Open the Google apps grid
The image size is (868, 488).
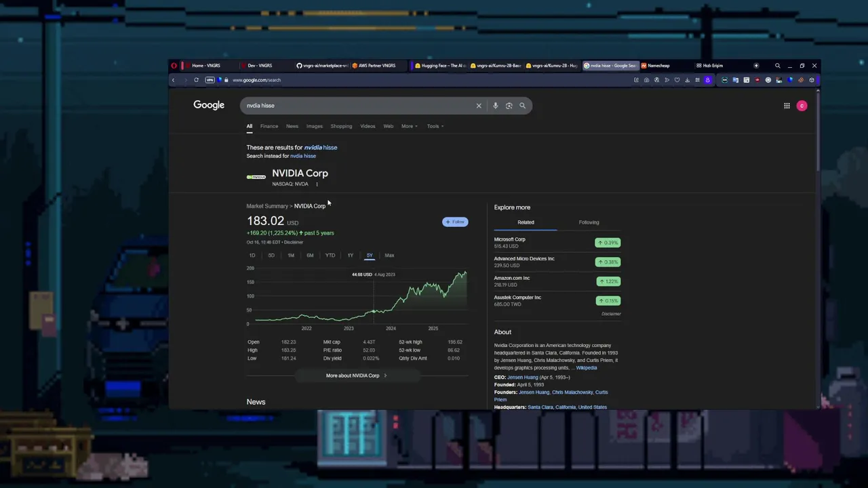[x=787, y=106]
